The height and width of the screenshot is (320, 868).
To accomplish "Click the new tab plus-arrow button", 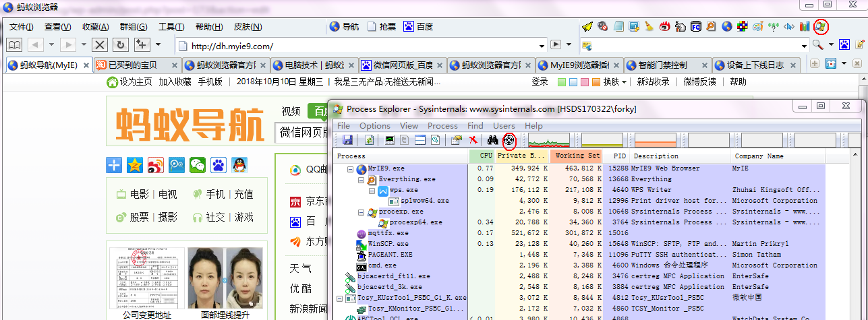I will (142, 45).
